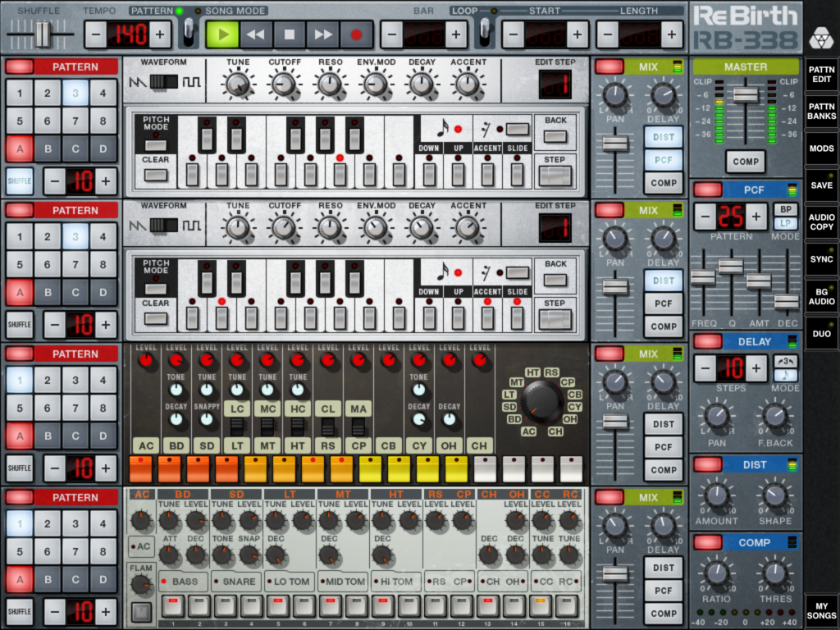This screenshot has height=630, width=840.
Task: Open the MODS menu
Action: click(821, 148)
